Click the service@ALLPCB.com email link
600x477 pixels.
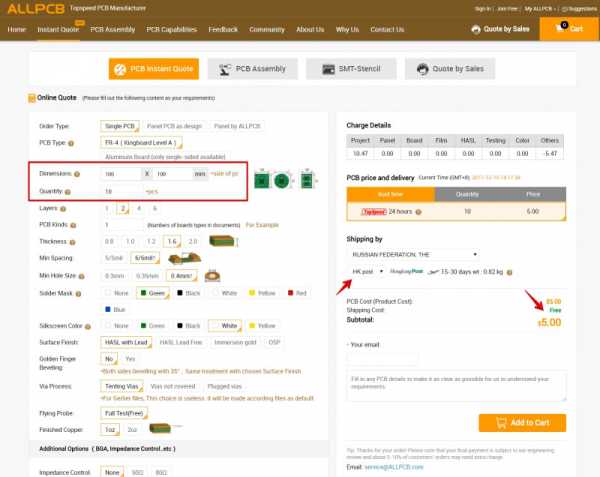click(x=394, y=467)
